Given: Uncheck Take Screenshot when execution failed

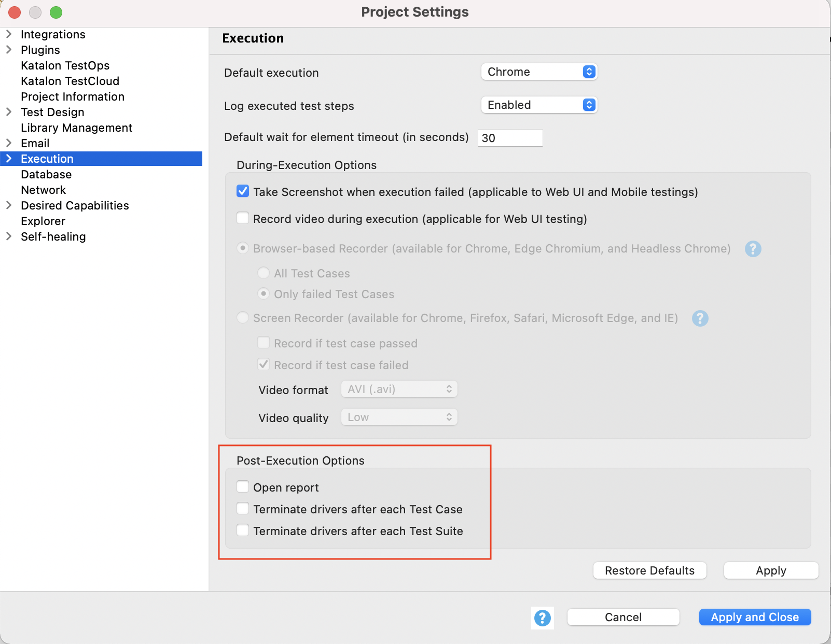Looking at the screenshot, I should (x=243, y=191).
